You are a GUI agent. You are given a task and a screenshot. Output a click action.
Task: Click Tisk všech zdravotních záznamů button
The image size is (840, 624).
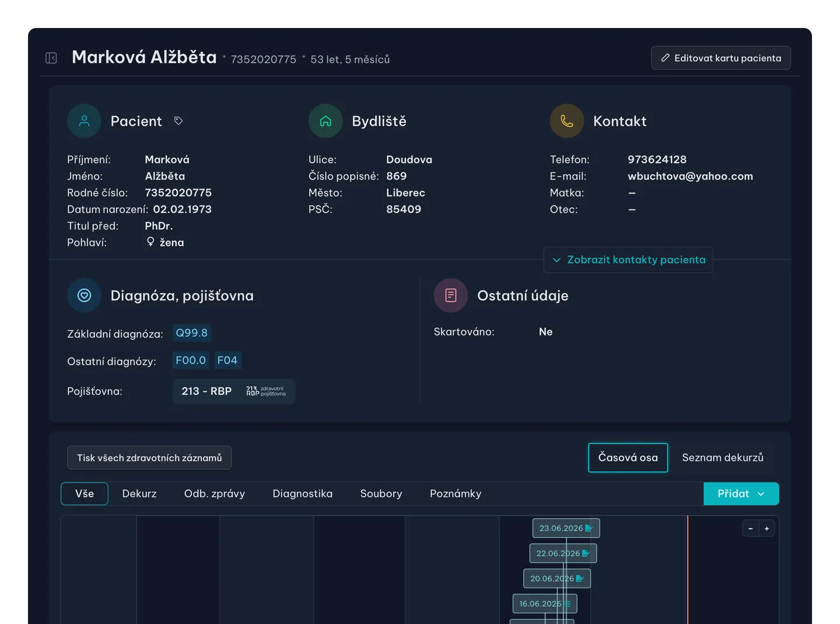tap(149, 458)
